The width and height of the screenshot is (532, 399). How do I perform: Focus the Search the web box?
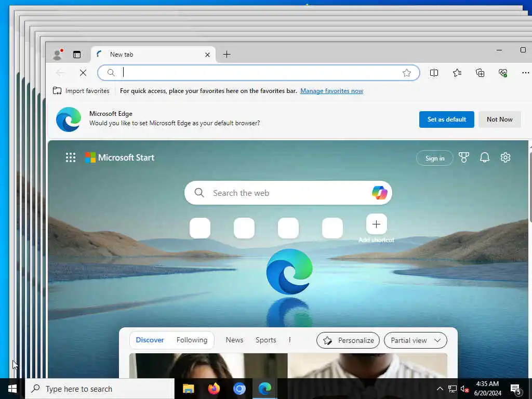coord(288,193)
